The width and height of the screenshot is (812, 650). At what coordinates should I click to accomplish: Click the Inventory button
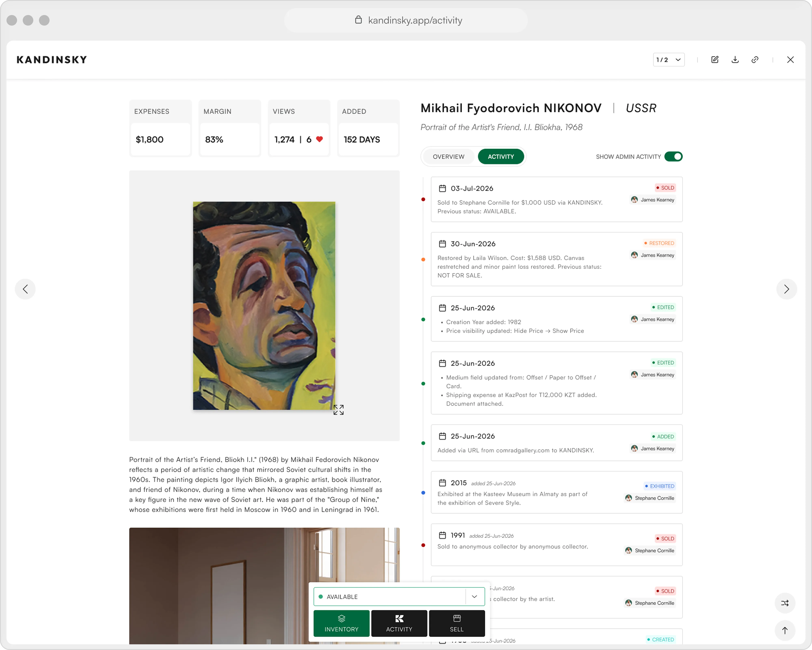click(341, 623)
